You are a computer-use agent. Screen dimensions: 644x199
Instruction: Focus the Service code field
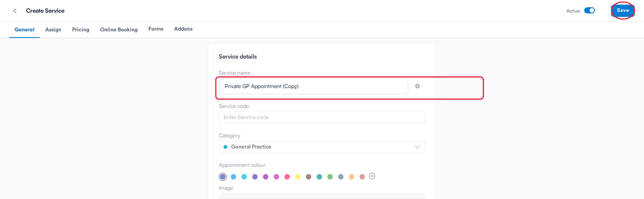tap(322, 117)
